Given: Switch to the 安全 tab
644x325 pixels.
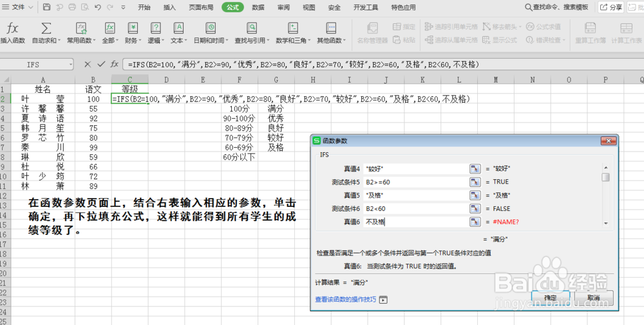Looking at the screenshot, I should pos(334,7).
